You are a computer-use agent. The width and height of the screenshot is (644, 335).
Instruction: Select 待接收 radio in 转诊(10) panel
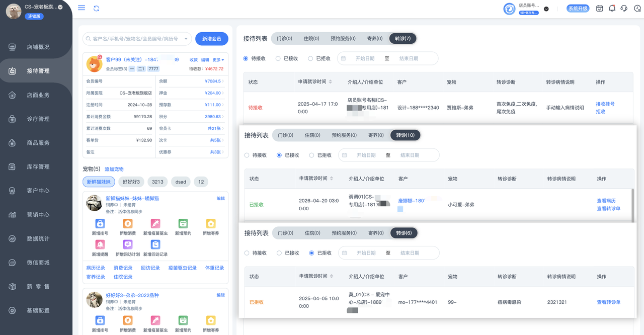247,155
